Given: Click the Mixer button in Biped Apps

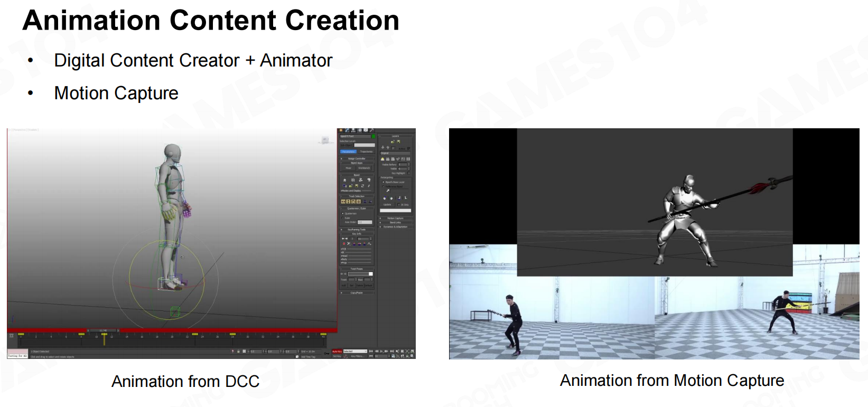Looking at the screenshot, I should (349, 168).
